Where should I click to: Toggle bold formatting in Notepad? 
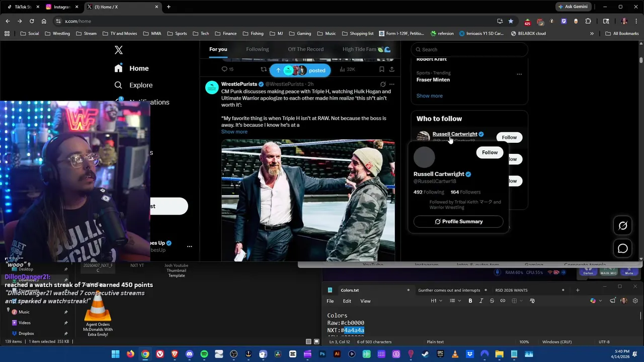tap(470, 301)
